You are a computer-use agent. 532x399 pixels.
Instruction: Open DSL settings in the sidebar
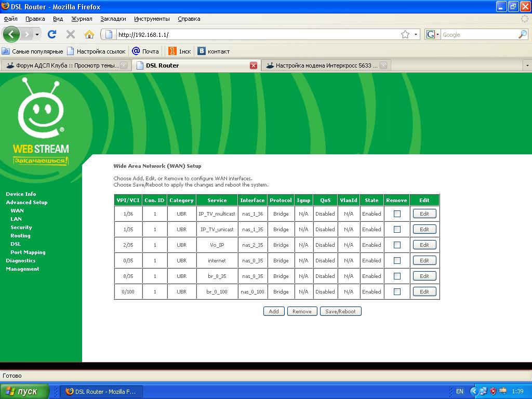(x=16, y=244)
